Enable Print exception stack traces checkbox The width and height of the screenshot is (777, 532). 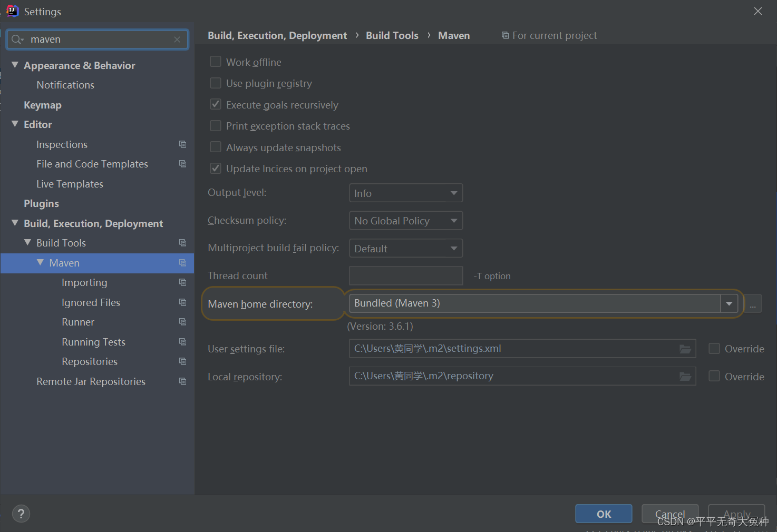click(x=215, y=126)
